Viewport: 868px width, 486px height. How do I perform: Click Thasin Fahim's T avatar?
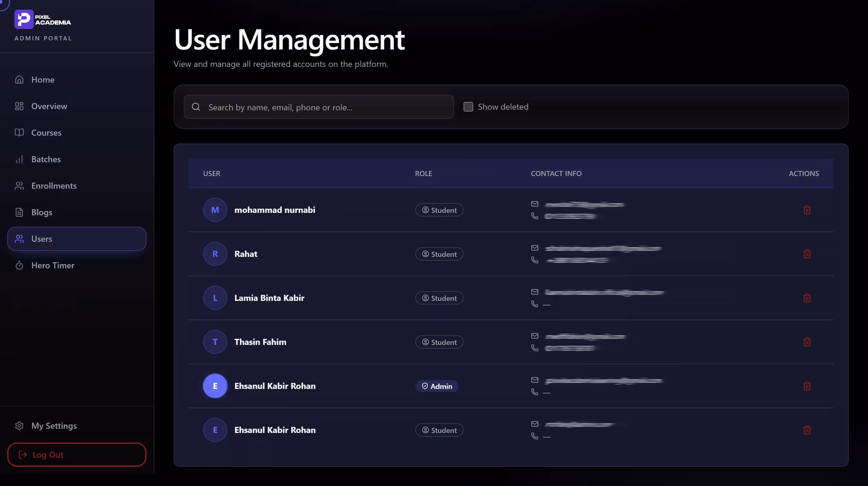(215, 342)
